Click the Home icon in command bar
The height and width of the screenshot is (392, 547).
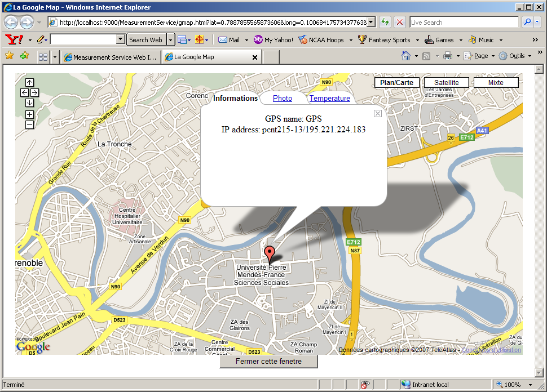point(405,56)
